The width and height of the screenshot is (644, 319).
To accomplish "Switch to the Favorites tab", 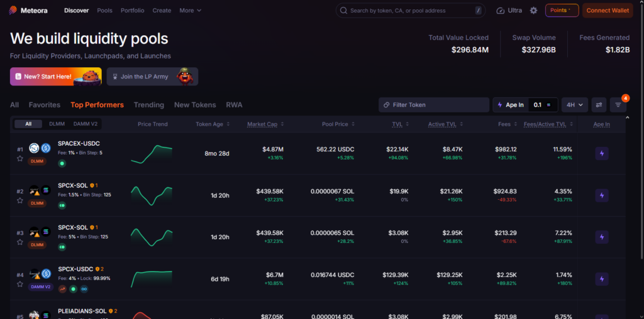I will pyautogui.click(x=45, y=105).
